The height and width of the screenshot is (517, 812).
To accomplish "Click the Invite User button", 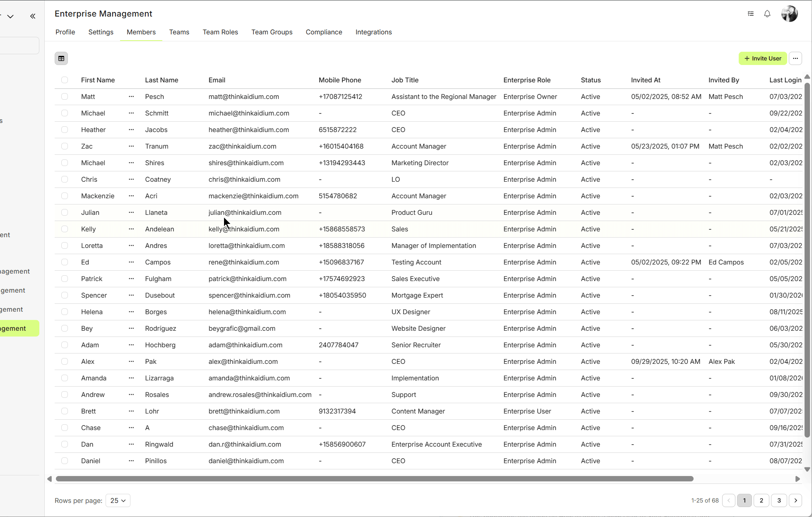I will 762,58.
